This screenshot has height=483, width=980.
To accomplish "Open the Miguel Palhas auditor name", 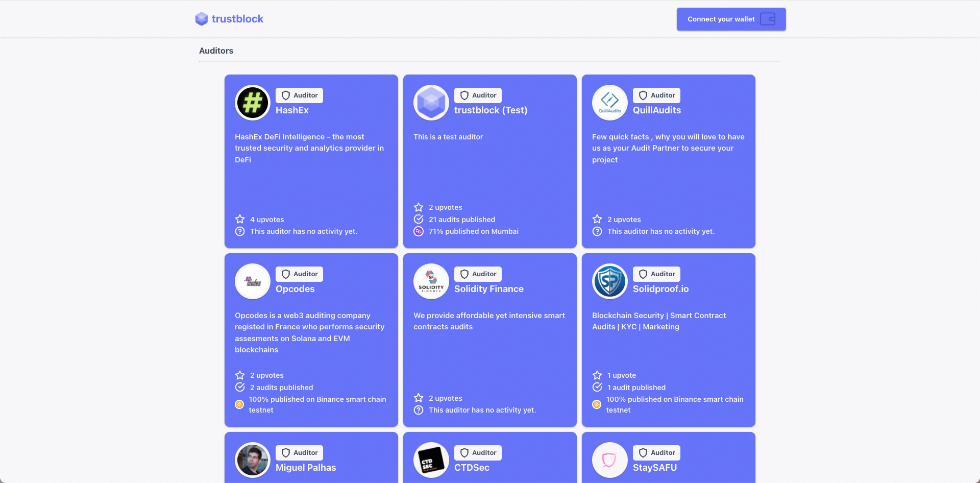I will coord(306,468).
